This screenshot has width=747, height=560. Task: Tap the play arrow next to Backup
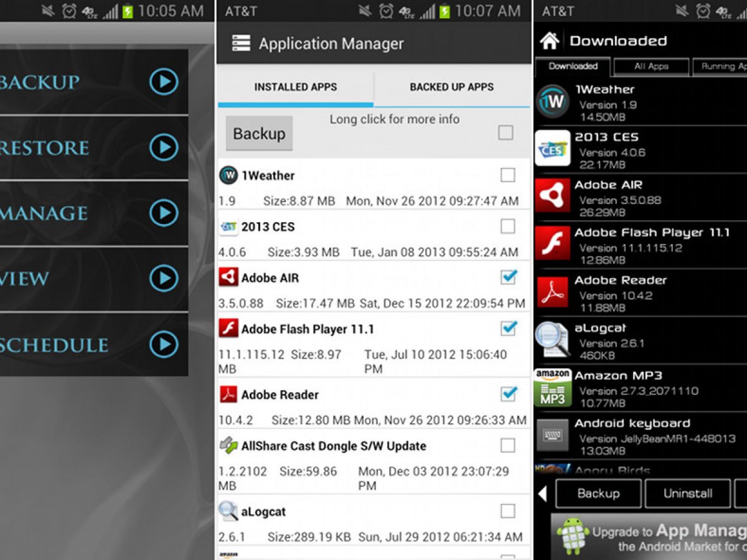[x=164, y=82]
